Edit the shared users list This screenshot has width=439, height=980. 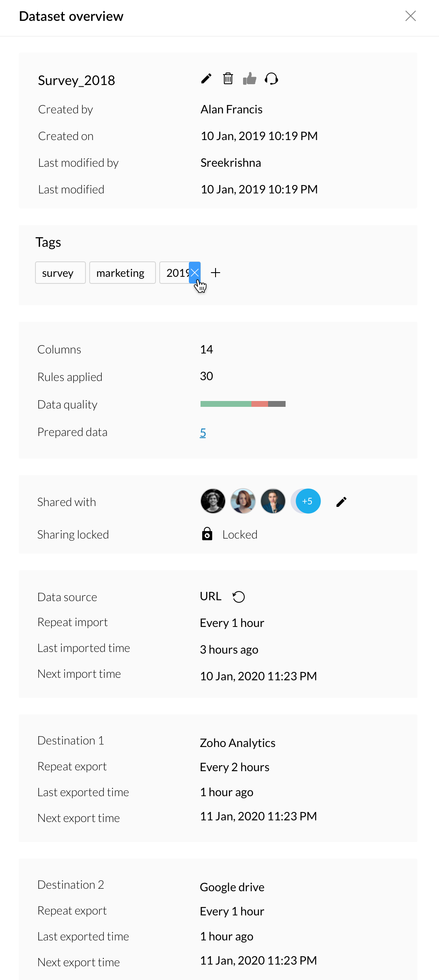[x=341, y=502]
